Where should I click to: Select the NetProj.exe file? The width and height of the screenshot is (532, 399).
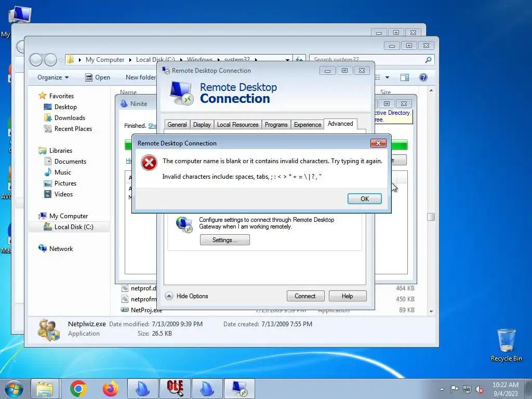click(x=146, y=310)
